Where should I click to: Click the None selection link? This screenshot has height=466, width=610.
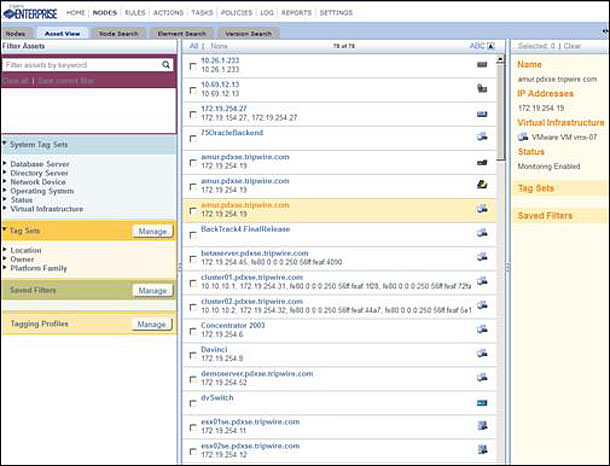pos(219,46)
